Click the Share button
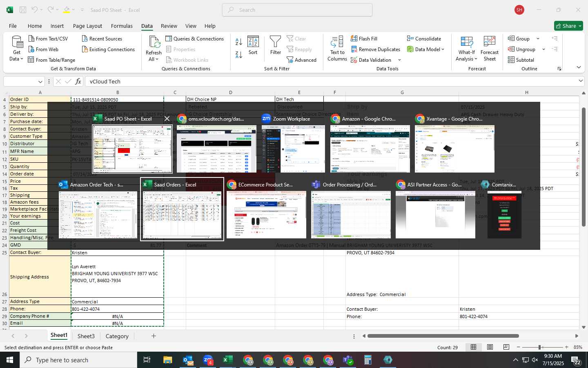Image resolution: width=588 pixels, height=368 pixels. (568, 26)
